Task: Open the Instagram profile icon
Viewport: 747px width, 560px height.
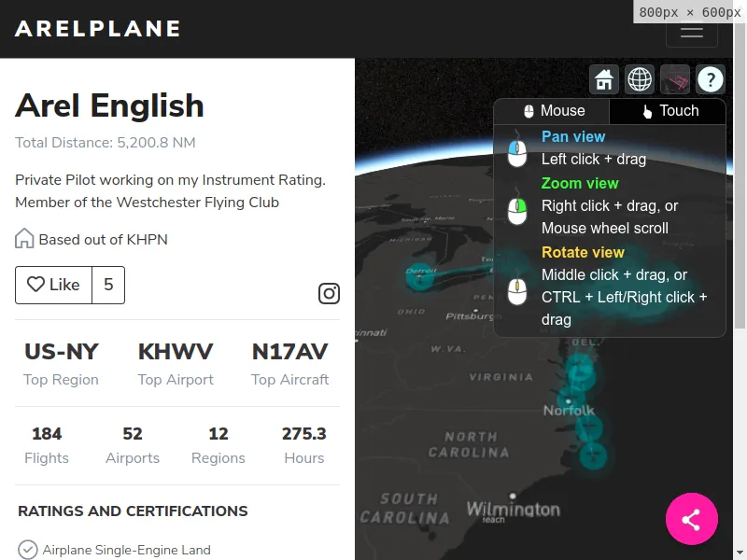Action: point(329,293)
